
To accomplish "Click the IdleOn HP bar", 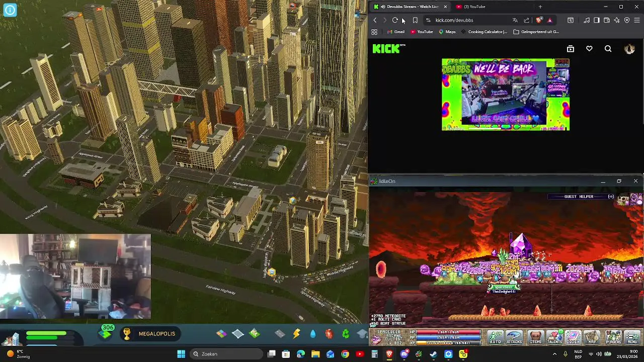I will tap(448, 332).
